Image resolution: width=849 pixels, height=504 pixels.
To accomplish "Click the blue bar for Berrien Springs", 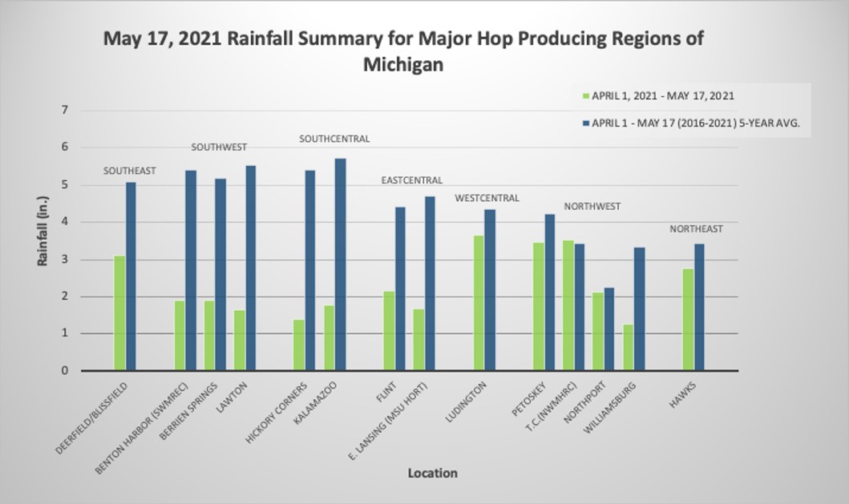I will click(220, 275).
